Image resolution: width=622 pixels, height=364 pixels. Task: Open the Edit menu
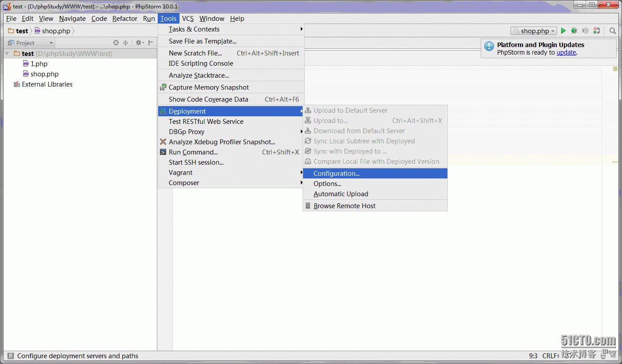(x=28, y=18)
